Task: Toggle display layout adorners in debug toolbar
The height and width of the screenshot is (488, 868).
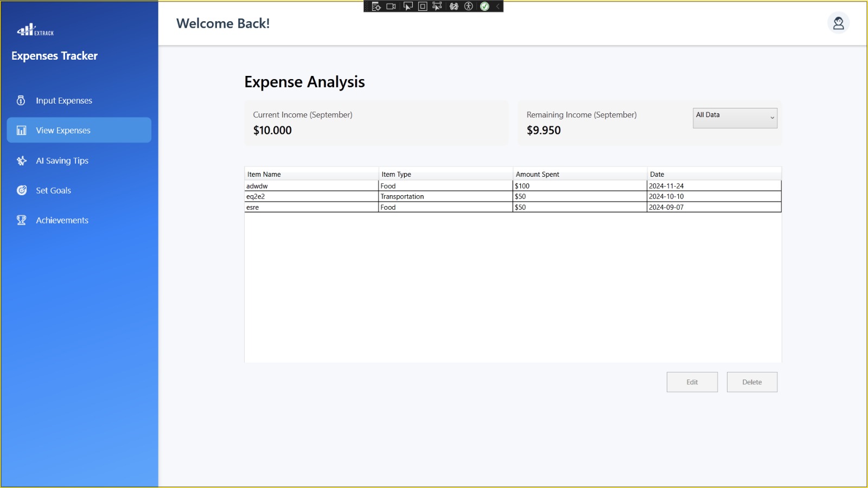Action: (423, 7)
